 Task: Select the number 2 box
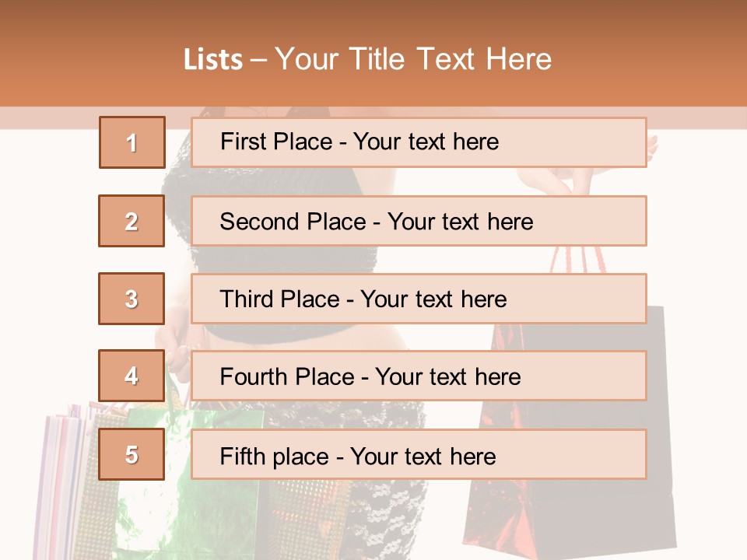coord(132,221)
